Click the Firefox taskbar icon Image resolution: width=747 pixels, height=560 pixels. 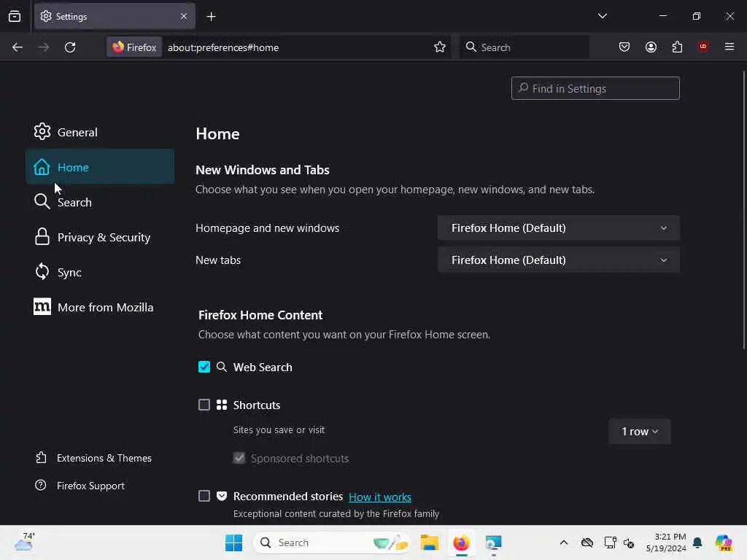click(x=461, y=542)
